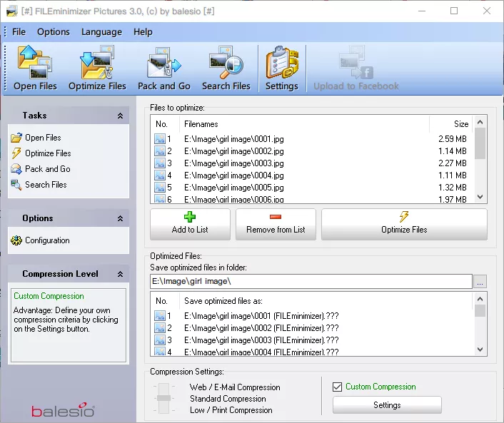Click the Pack and Go toolbar icon
The width and height of the screenshot is (504, 423).
click(x=164, y=63)
